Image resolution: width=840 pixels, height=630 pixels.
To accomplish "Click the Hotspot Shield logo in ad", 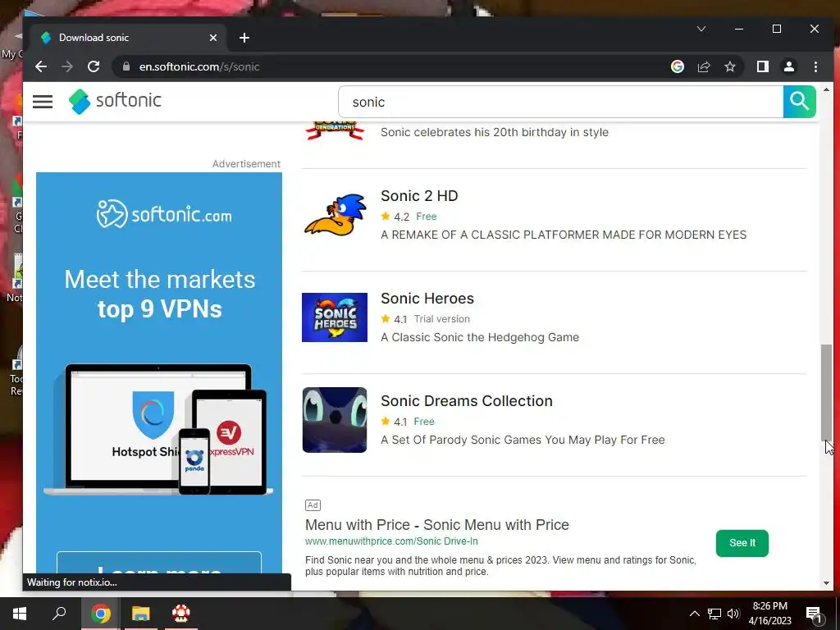I will [153, 415].
